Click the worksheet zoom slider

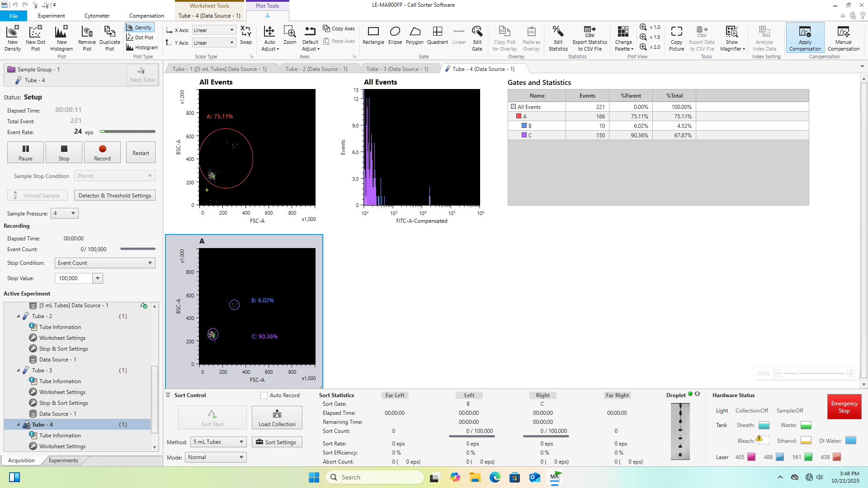point(797,374)
